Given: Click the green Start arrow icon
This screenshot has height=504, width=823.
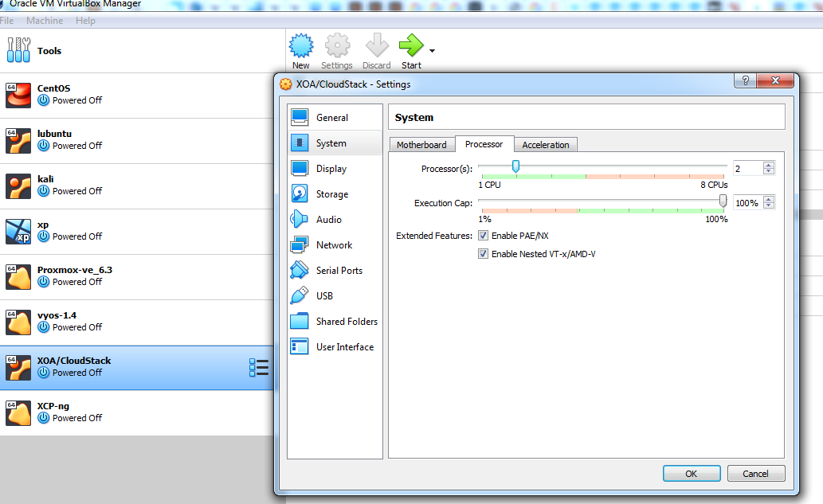Looking at the screenshot, I should (x=411, y=45).
